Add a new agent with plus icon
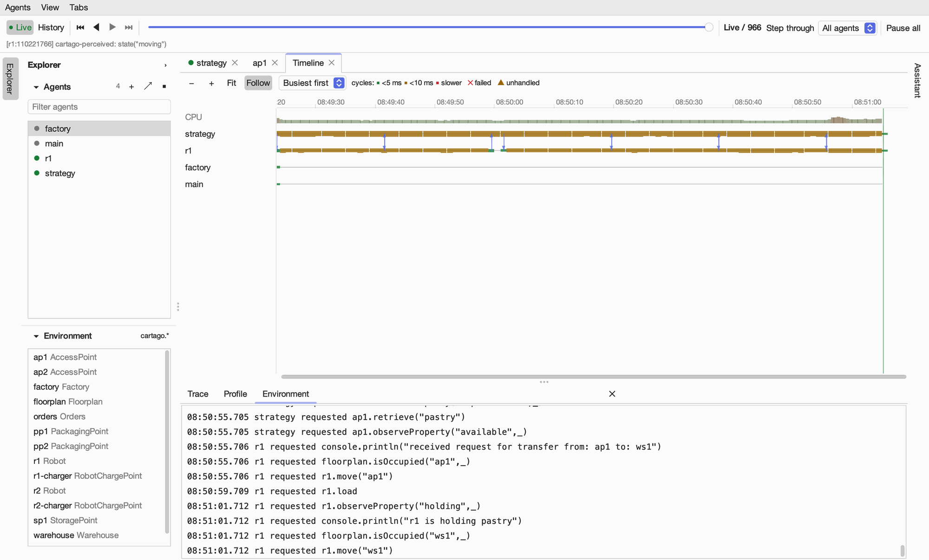Screen dimensions: 929x560 [131, 87]
